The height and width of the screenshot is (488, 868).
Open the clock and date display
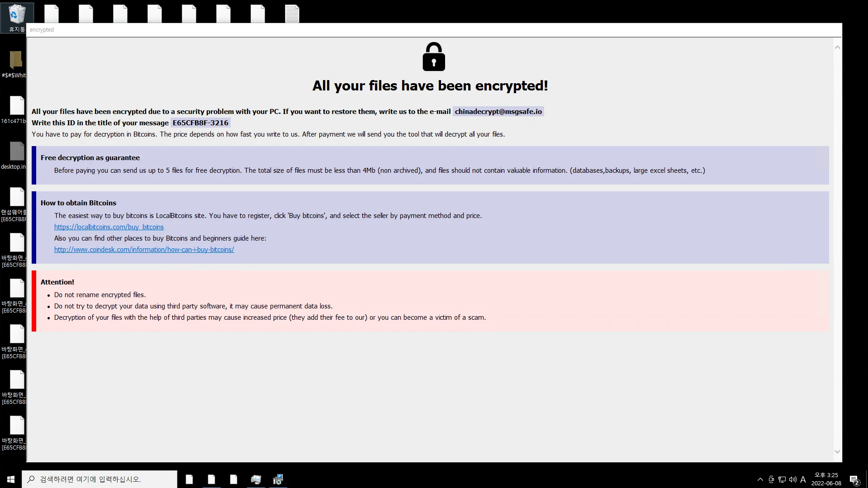click(826, 479)
